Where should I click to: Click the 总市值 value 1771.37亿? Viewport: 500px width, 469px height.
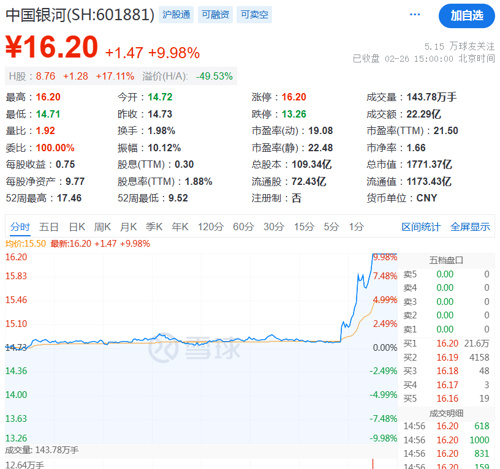point(429,164)
